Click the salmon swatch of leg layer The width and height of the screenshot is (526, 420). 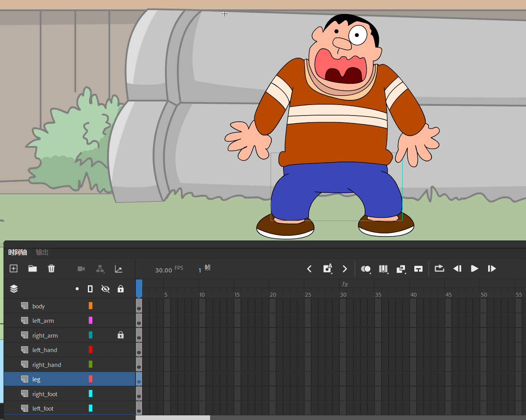click(91, 379)
